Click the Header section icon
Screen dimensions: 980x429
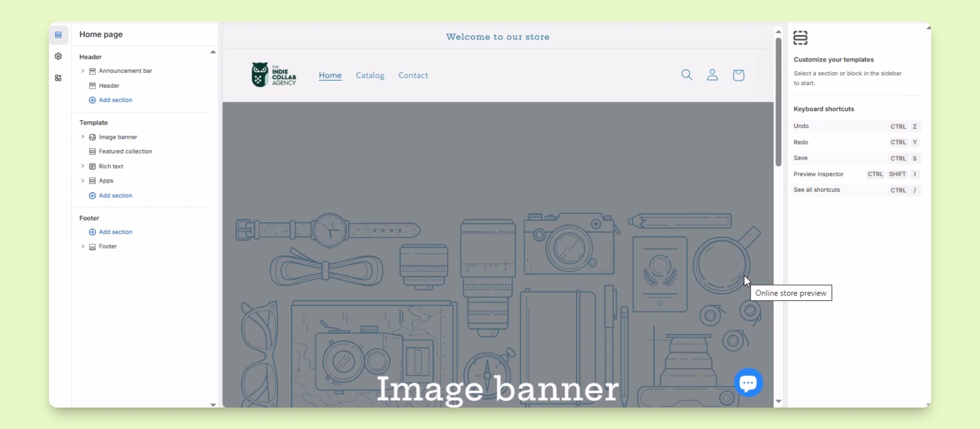(92, 86)
